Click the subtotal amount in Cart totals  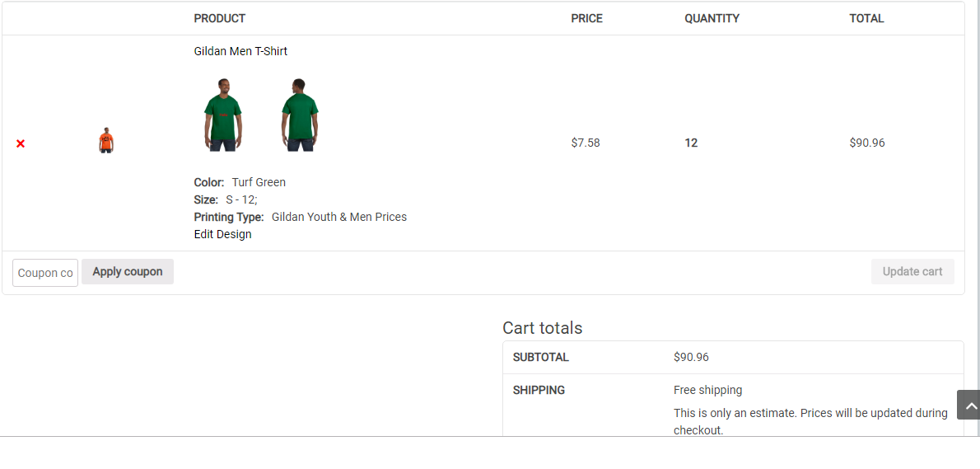691,357
